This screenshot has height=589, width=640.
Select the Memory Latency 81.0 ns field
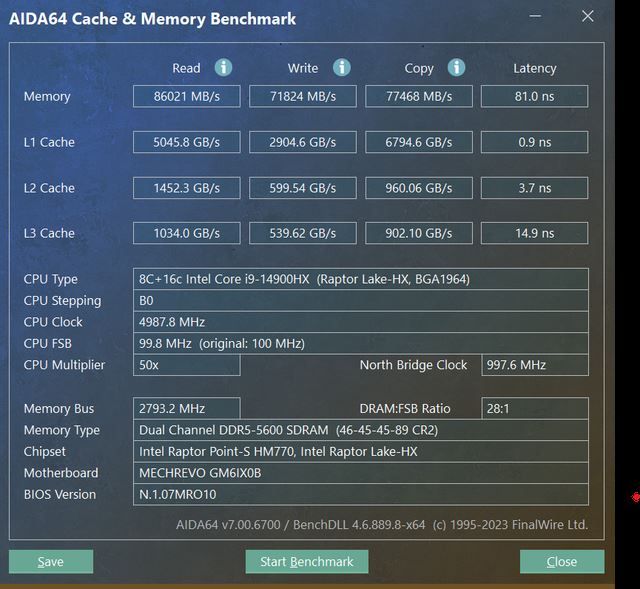pyautogui.click(x=534, y=97)
